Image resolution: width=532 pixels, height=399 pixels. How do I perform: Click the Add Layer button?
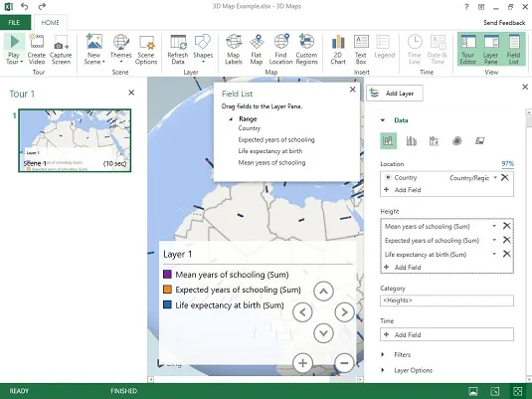coord(395,94)
